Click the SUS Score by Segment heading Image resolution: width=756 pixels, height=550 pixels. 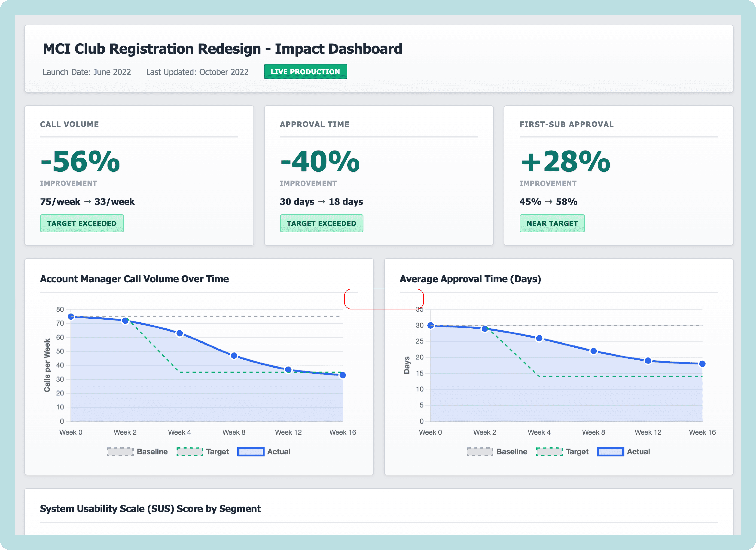(x=150, y=509)
